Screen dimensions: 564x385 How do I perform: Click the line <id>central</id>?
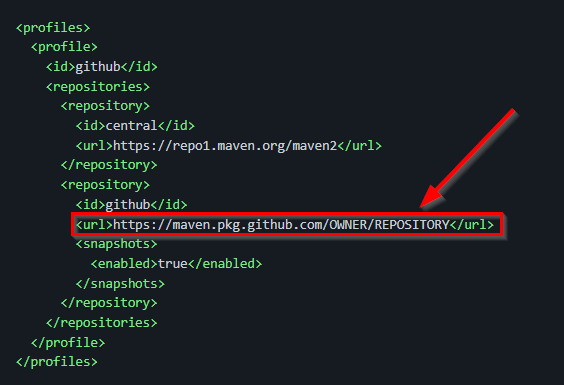click(135, 126)
